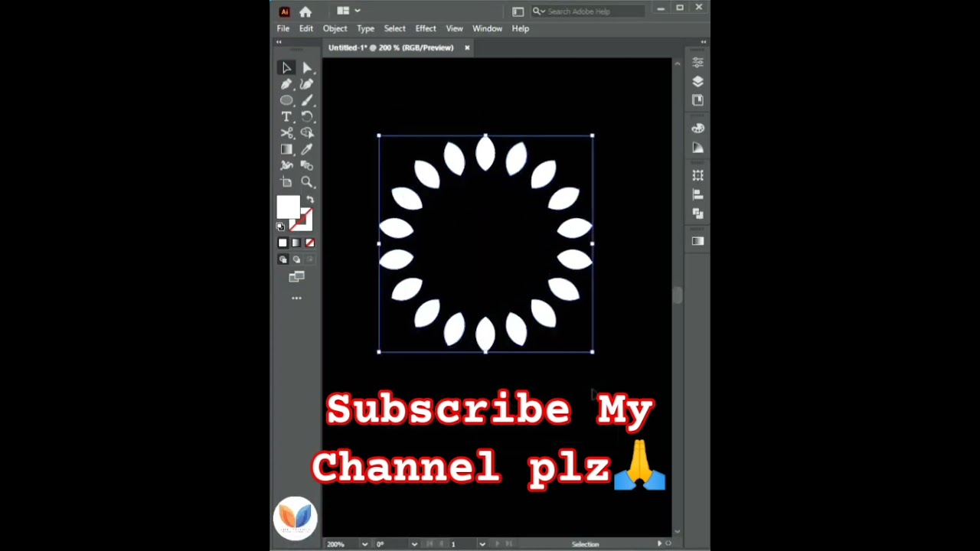980x551 pixels.
Task: Open the Select menu
Action: [394, 28]
